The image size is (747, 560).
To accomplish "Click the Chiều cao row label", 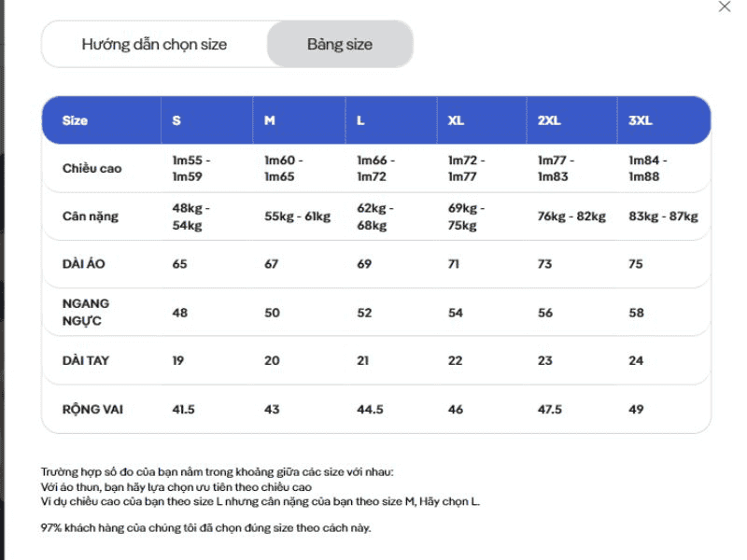I will pyautogui.click(x=92, y=169).
